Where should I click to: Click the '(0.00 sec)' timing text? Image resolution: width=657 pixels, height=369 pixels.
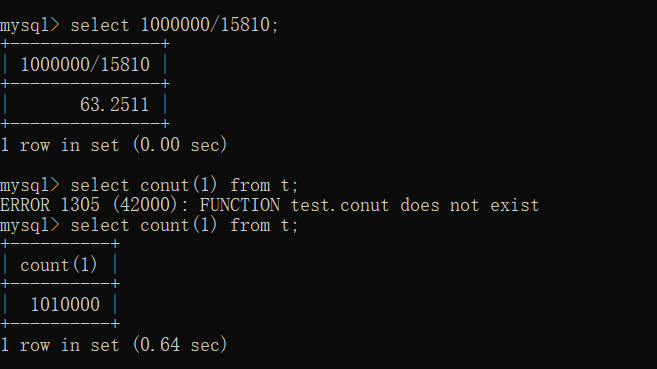point(180,145)
